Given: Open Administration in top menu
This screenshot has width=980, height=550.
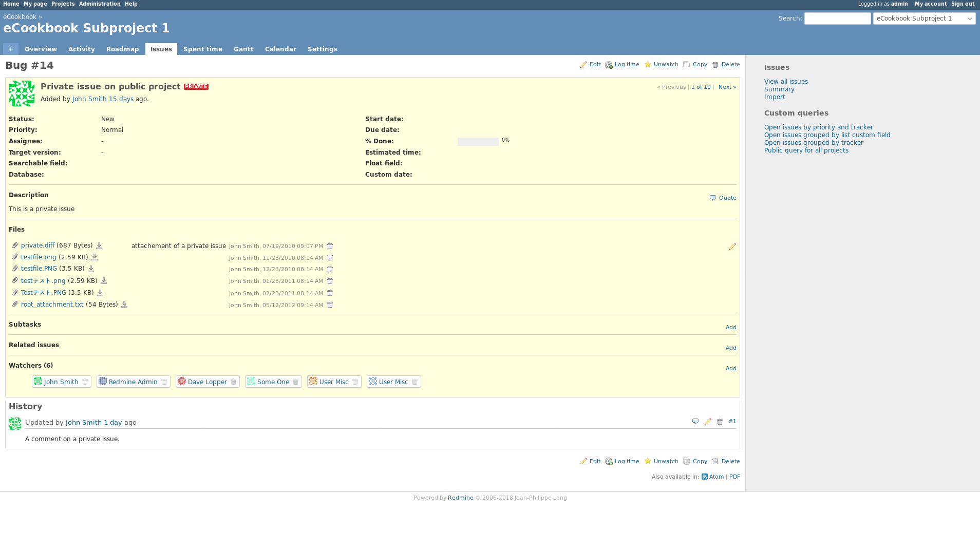Looking at the screenshot, I should 100,4.
